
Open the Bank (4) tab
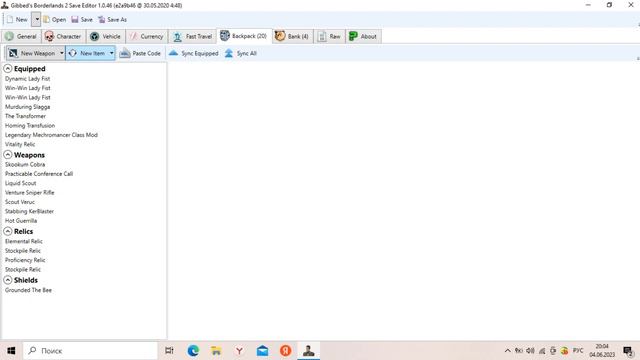(292, 36)
